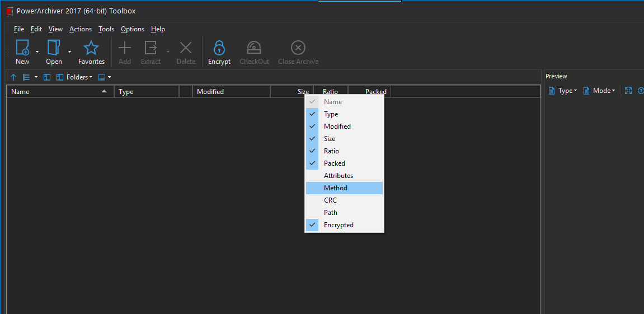644x314 pixels.
Task: Click the narrow unlabeled column header before Modified
Action: (x=186, y=92)
